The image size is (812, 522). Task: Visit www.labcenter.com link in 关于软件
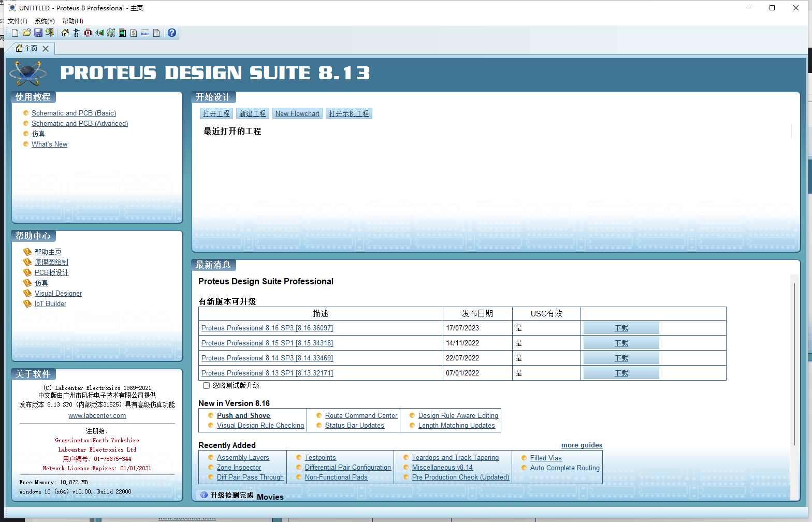click(97, 415)
